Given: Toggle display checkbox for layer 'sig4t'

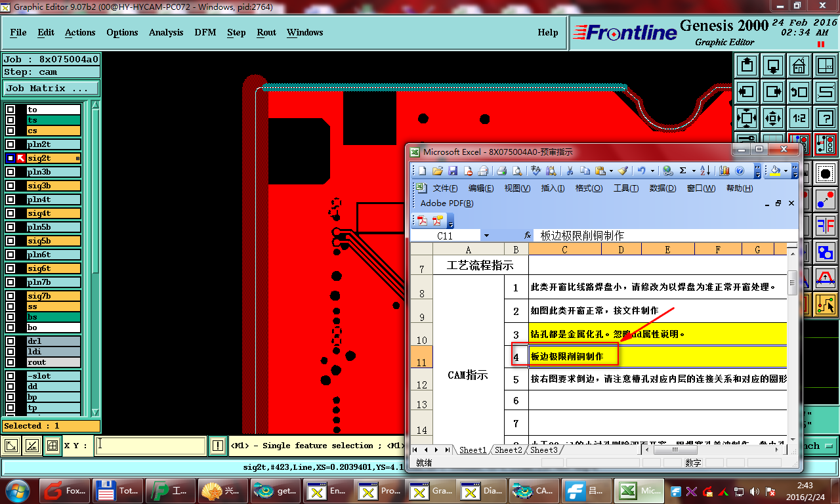Looking at the screenshot, I should click(10, 213).
